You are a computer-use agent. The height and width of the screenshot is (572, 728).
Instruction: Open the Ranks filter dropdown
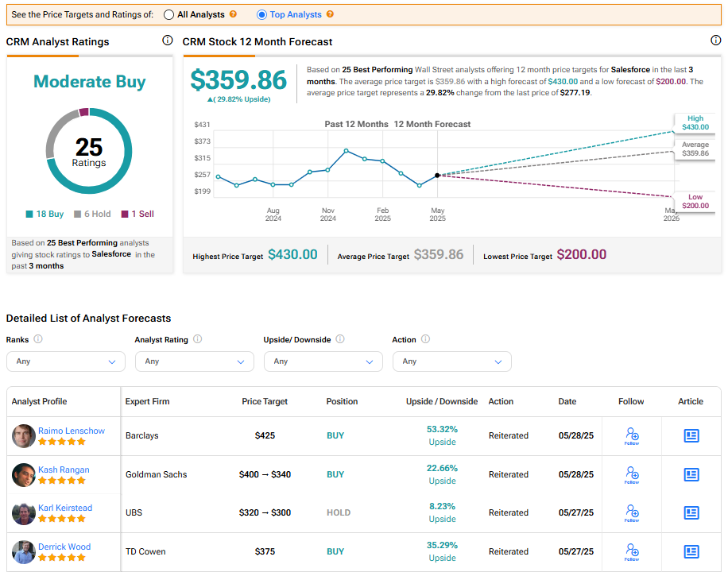[66, 361]
